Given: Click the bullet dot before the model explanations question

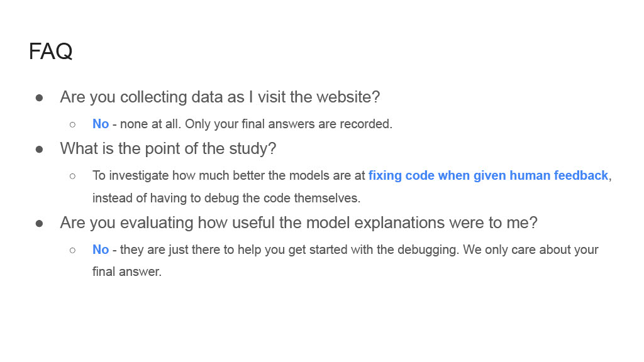Looking at the screenshot, I should [39, 223].
